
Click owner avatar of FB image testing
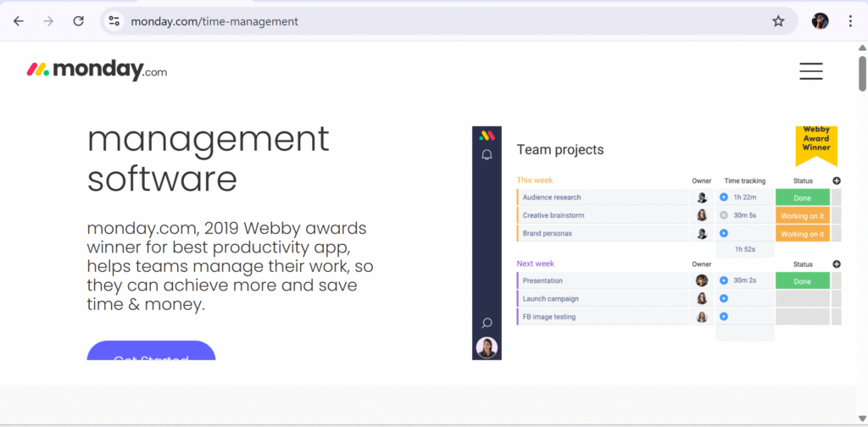[x=701, y=317]
